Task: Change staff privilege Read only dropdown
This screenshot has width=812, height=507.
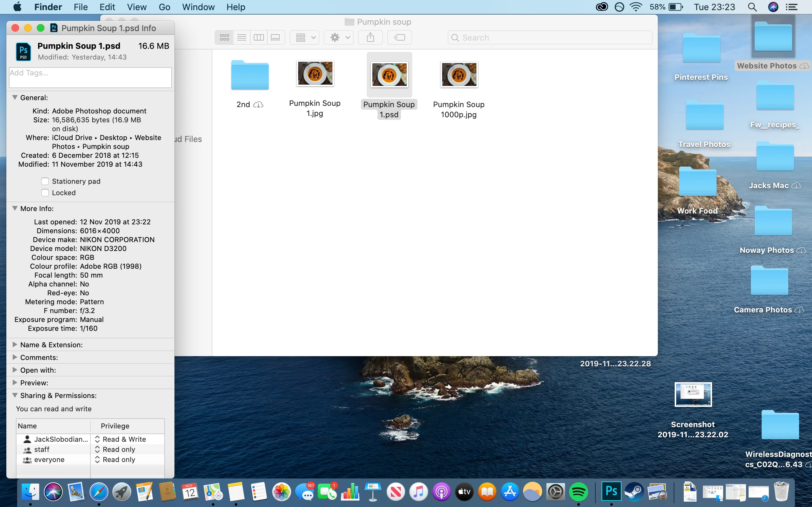Action: (x=115, y=449)
